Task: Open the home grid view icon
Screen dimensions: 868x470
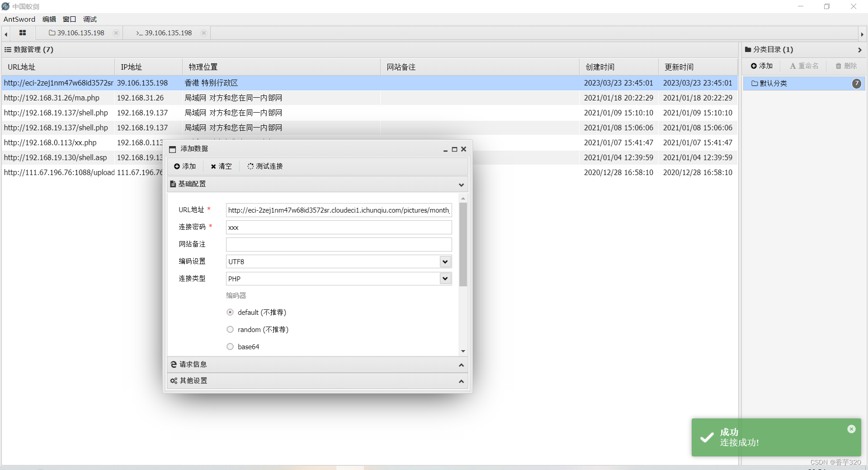Action: pos(23,33)
